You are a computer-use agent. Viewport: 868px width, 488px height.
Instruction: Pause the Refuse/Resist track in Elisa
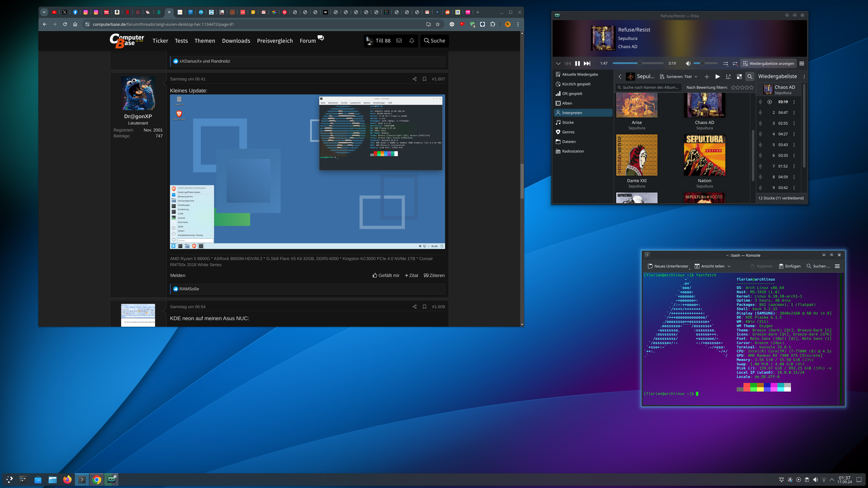pos(577,63)
